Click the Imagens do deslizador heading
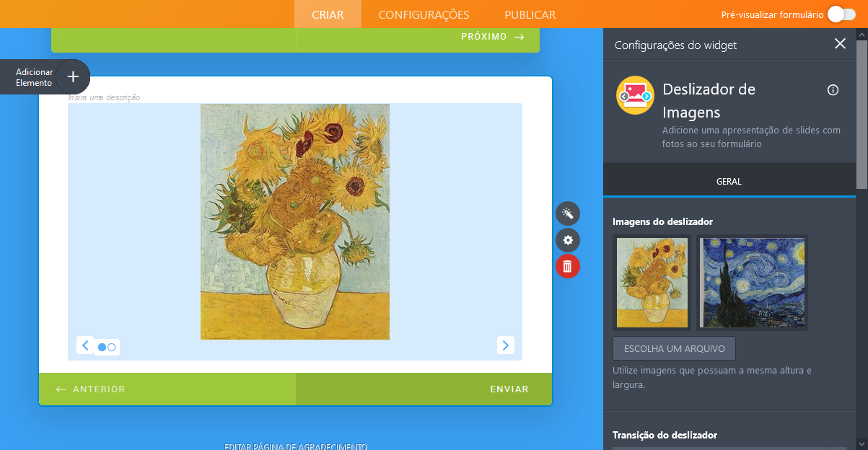The width and height of the screenshot is (868, 450). coord(663,221)
